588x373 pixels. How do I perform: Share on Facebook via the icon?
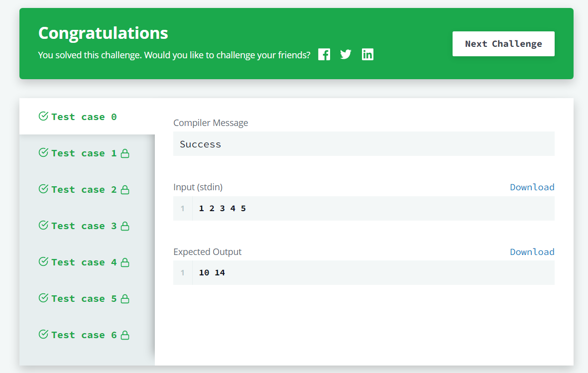coord(324,54)
